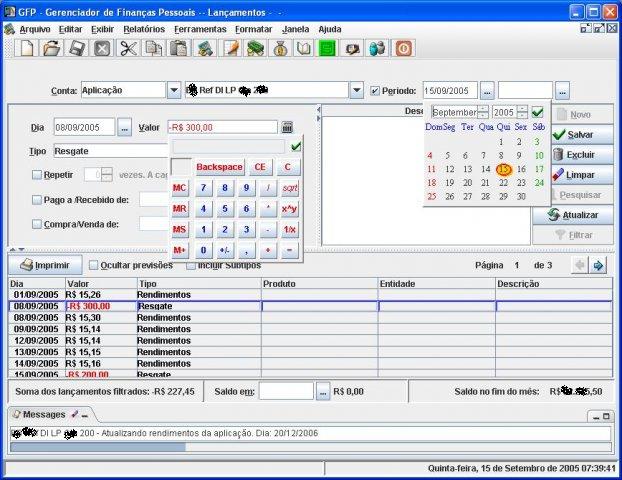Open the Relatórios menu
Image resolution: width=622 pixels, height=480 pixels.
(144, 29)
